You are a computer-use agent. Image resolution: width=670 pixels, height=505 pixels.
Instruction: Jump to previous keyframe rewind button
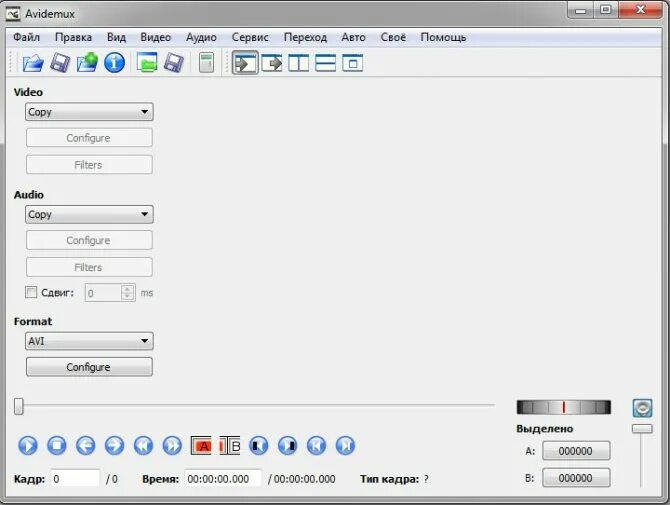coord(143,446)
